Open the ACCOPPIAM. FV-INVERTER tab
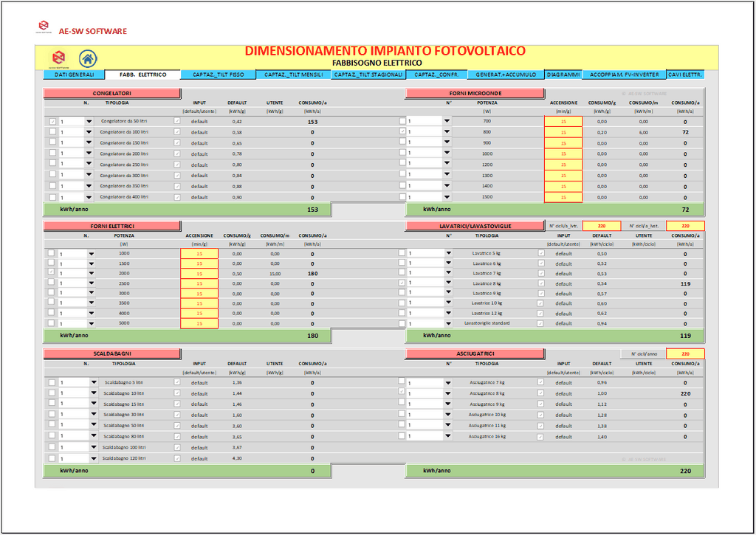Screen dimensions: 756x535 [625, 75]
